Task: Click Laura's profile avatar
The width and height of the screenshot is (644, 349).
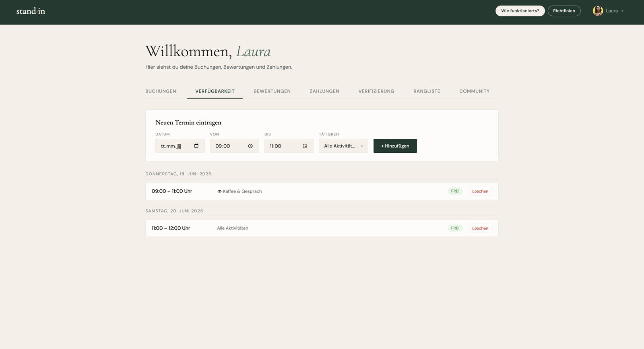Action: 598,11
